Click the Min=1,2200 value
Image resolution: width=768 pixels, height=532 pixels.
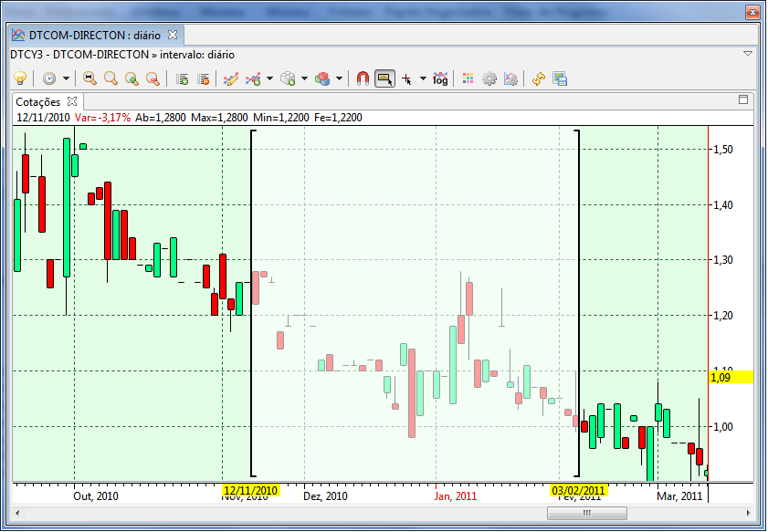pyautogui.click(x=281, y=118)
